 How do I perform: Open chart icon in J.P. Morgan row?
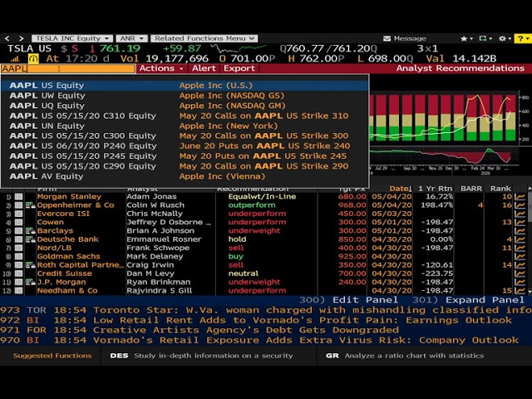click(520, 283)
